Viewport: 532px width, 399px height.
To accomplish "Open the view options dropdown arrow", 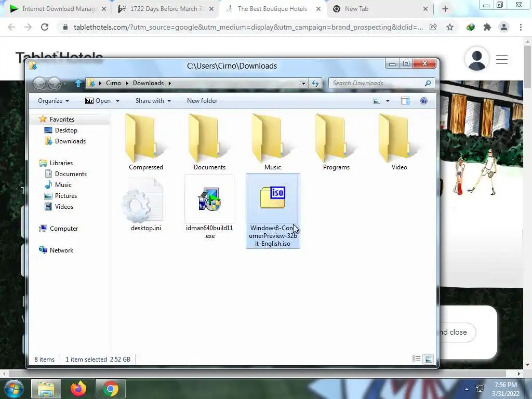I will (x=388, y=101).
